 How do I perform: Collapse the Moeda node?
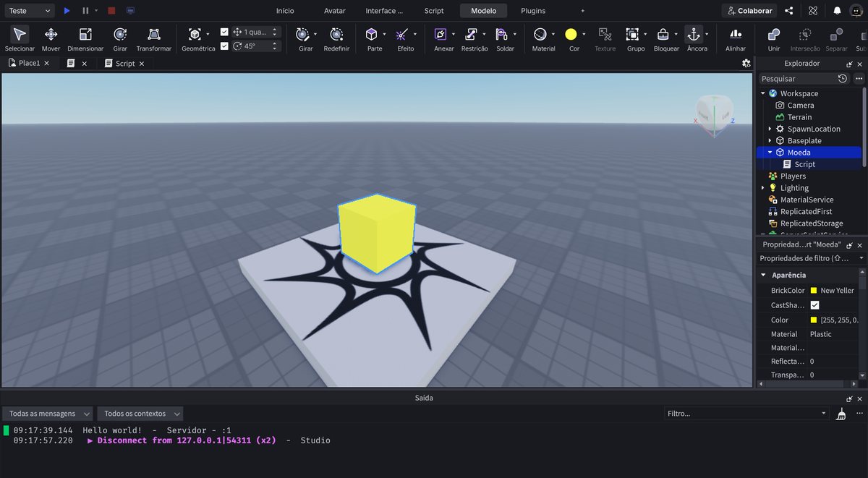770,153
